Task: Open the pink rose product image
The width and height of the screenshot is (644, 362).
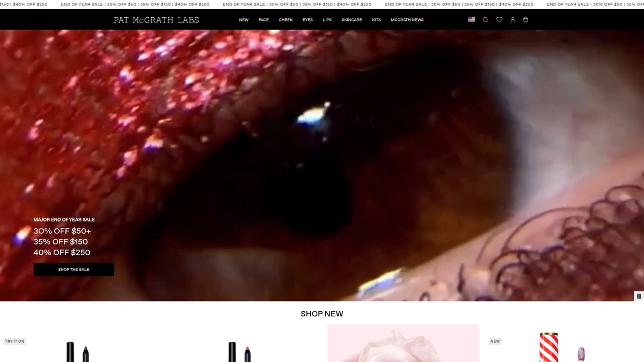Action: click(402, 343)
